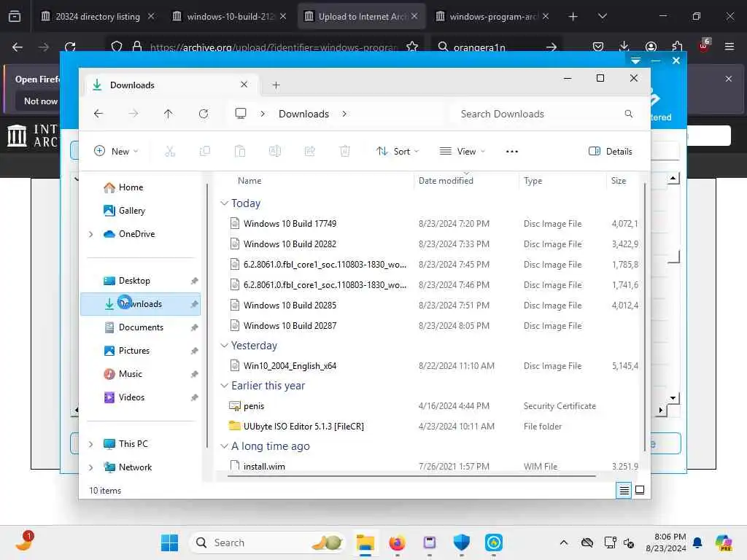Switch to windows-10-build-212 browser tab
Screen dimensions: 747x560
pyautogui.click(x=230, y=16)
